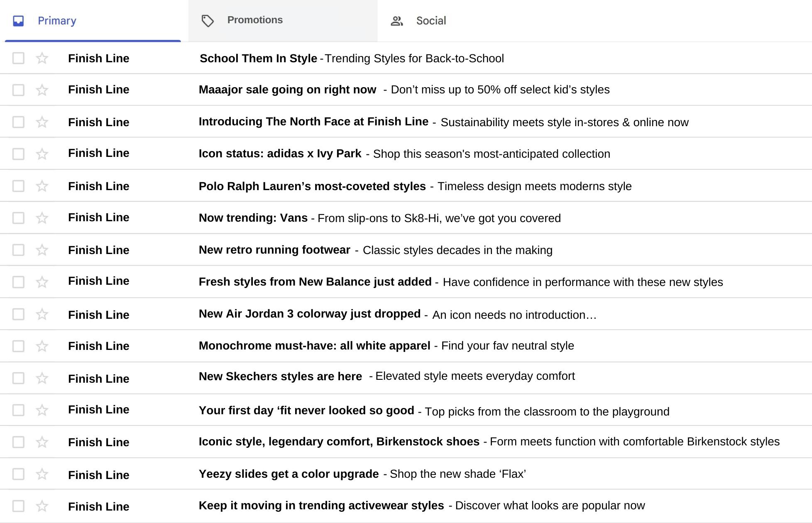The width and height of the screenshot is (812, 523).
Task: Star the 'adidas x Ivy Park' email
Action: tap(42, 154)
